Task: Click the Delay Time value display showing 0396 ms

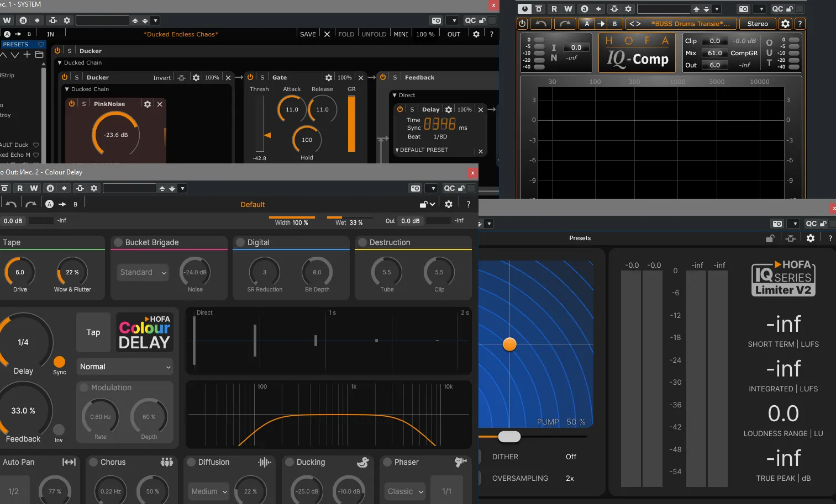Action: click(x=439, y=124)
